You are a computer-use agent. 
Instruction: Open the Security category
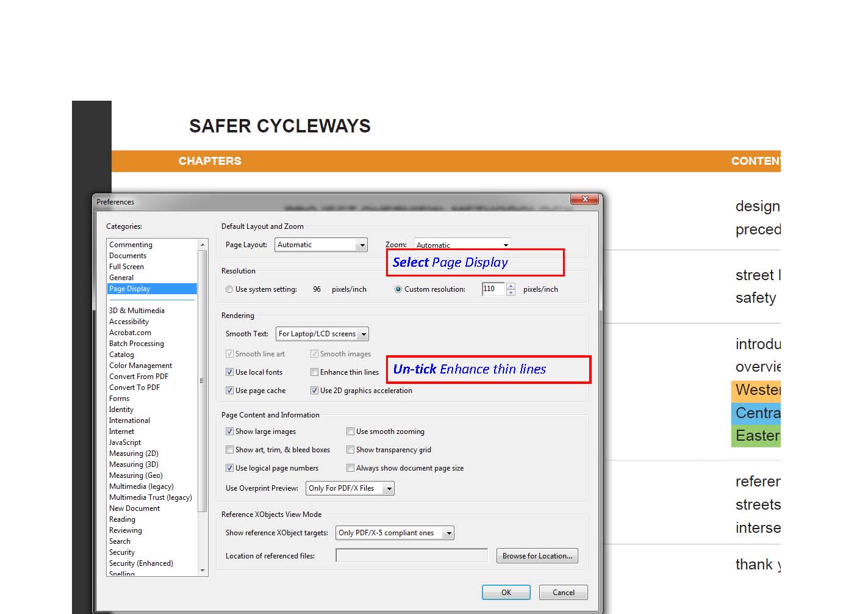pyautogui.click(x=122, y=552)
